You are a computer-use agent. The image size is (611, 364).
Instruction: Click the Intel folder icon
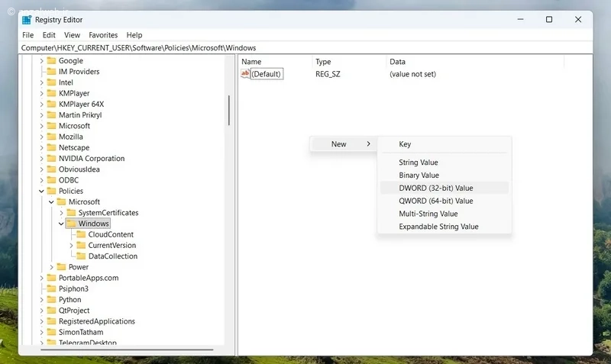point(51,82)
